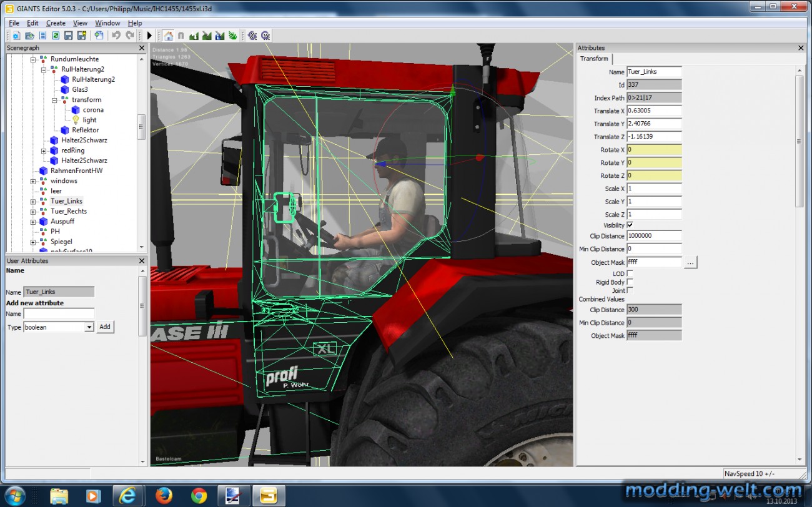Image resolution: width=812 pixels, height=507 pixels.
Task: Open the Edit menu
Action: point(32,23)
